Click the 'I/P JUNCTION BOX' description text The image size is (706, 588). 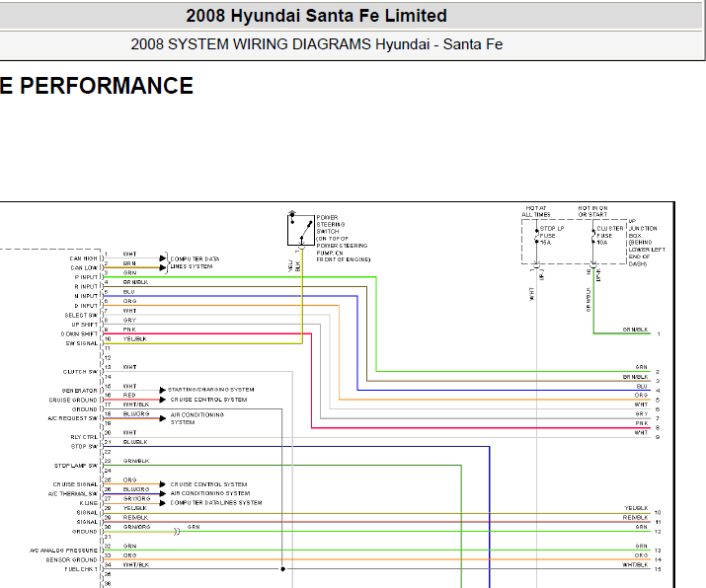647,243
